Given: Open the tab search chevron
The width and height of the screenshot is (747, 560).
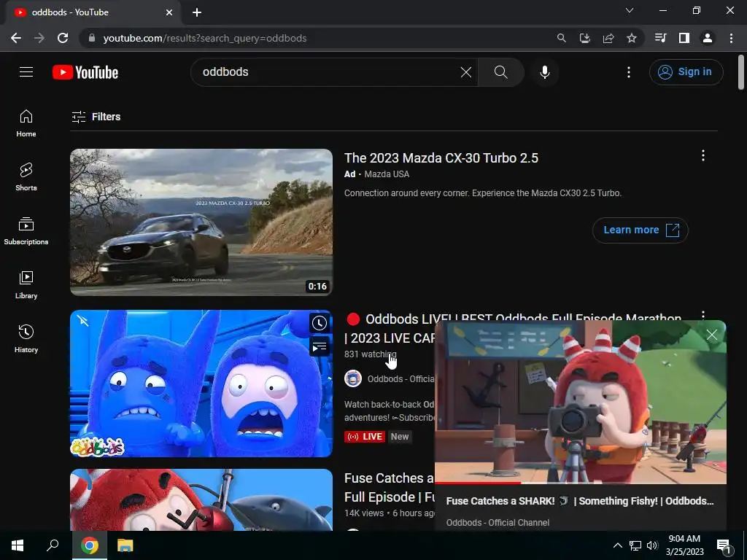Looking at the screenshot, I should [630, 10].
